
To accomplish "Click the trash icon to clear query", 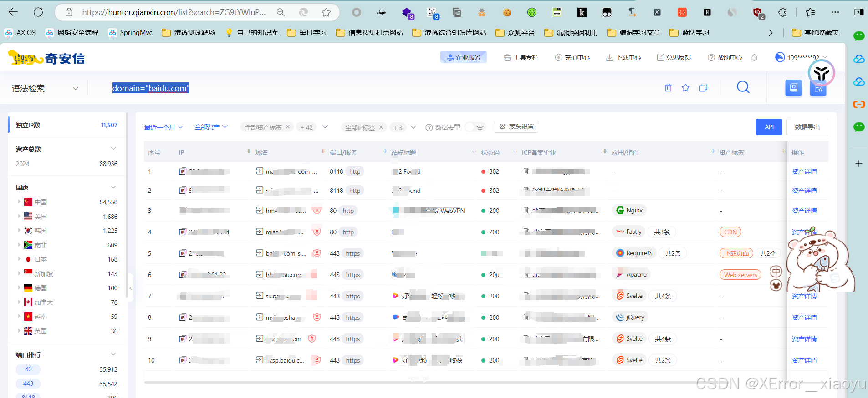I will click(668, 88).
